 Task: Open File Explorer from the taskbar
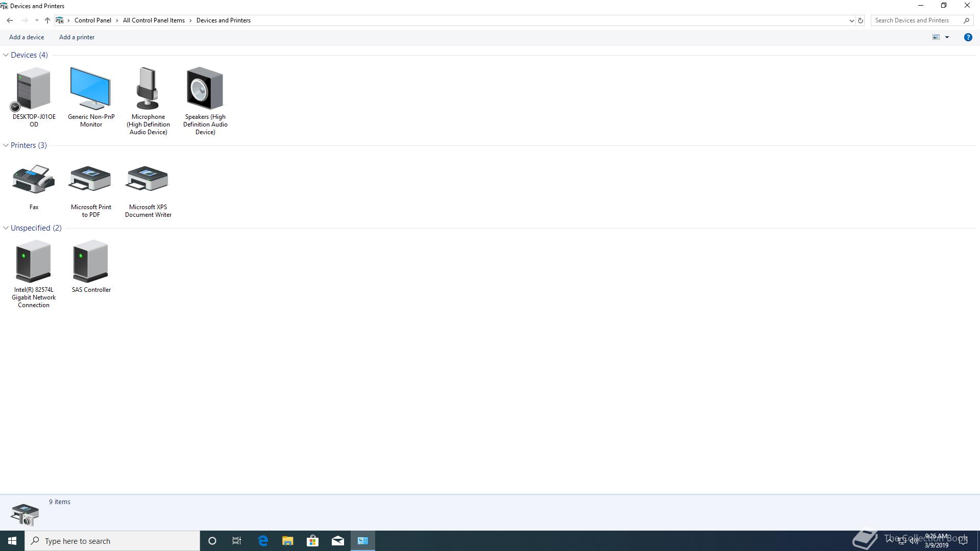pyautogui.click(x=288, y=541)
